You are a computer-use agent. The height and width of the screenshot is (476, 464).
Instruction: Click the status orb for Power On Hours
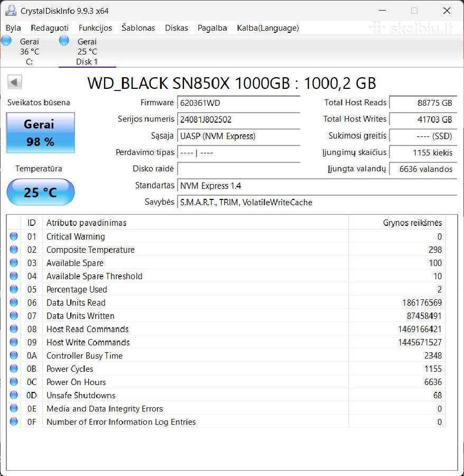coord(14,381)
